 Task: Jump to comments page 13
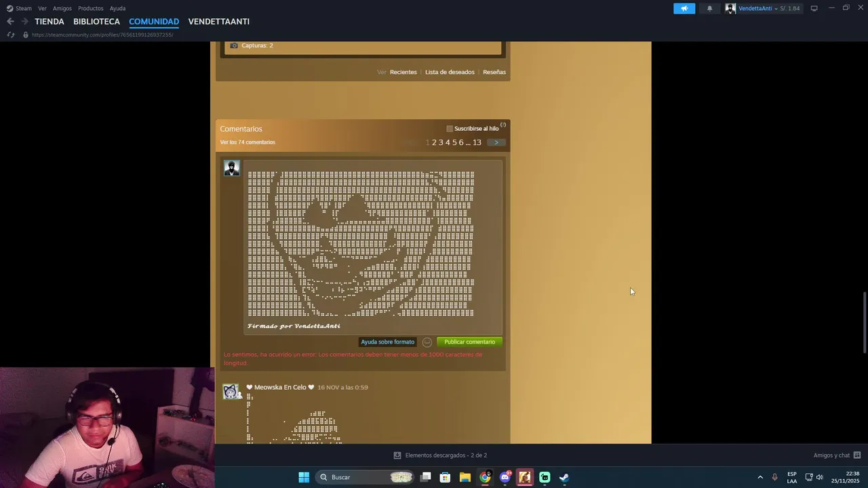coord(477,142)
